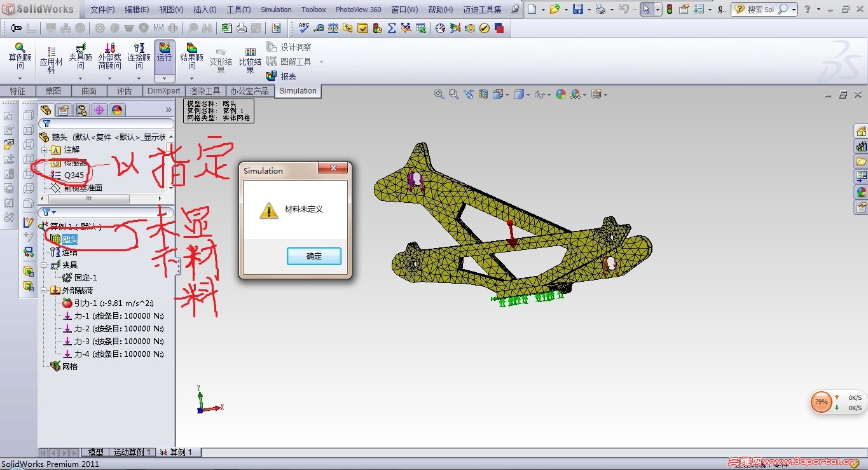Expand the feature manager tabs chevron

click(x=169, y=110)
